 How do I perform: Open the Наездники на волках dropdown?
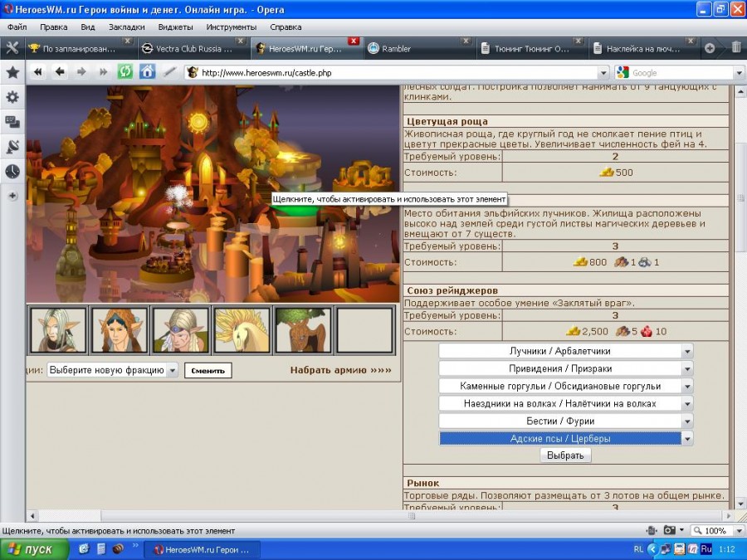coord(565,404)
